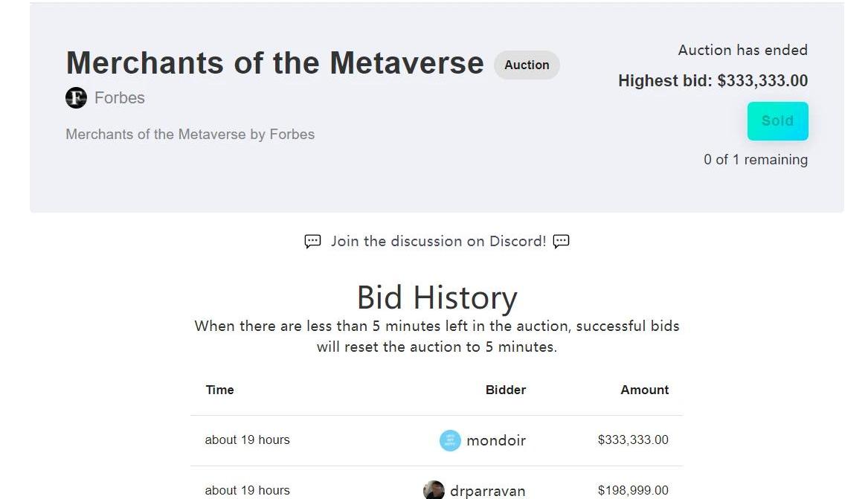Click the Time column header
The image size is (868, 499).
point(219,390)
